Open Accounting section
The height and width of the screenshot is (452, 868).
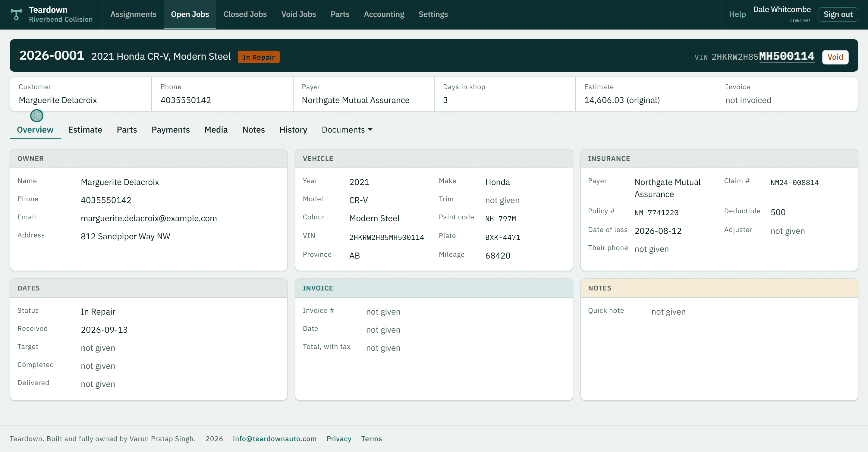pos(384,14)
